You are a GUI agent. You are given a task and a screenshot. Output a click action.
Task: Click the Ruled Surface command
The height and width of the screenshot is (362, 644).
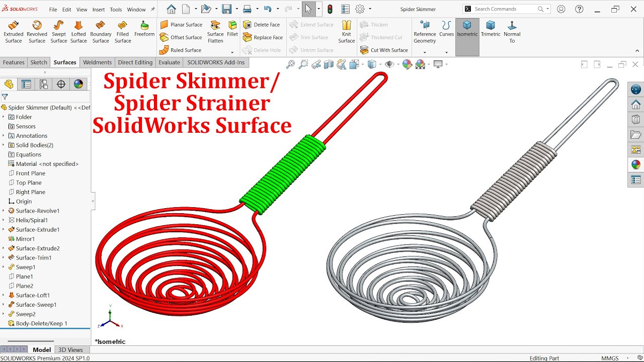[180, 50]
